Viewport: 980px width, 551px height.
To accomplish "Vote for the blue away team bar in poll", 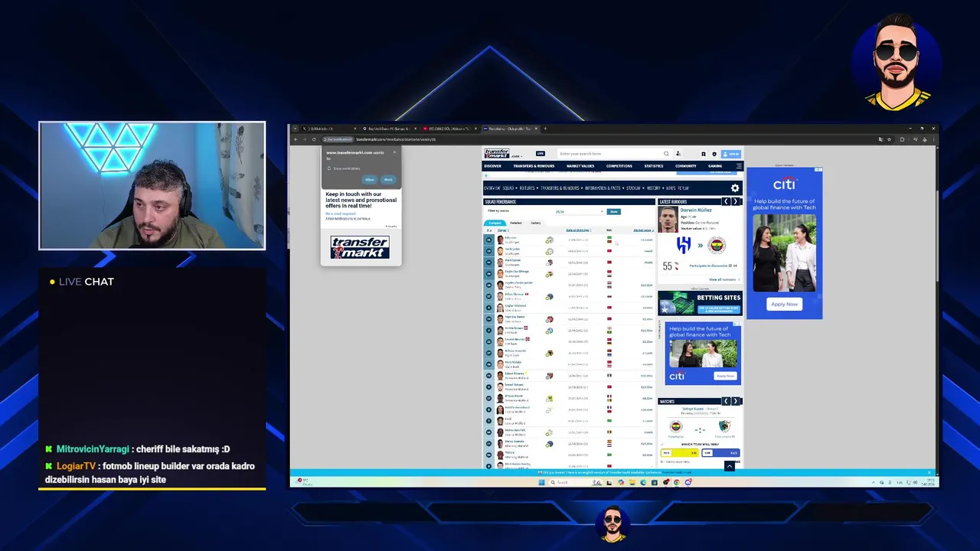I will coord(720,453).
